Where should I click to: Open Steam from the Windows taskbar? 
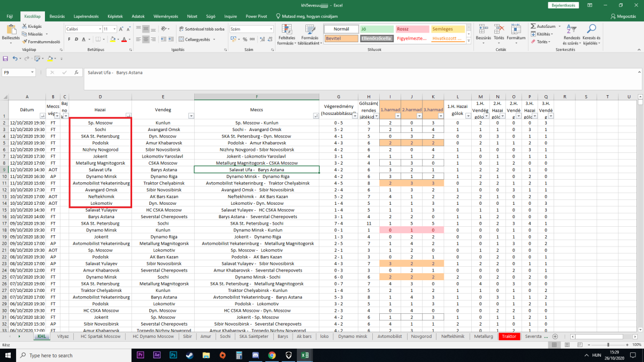189,355
